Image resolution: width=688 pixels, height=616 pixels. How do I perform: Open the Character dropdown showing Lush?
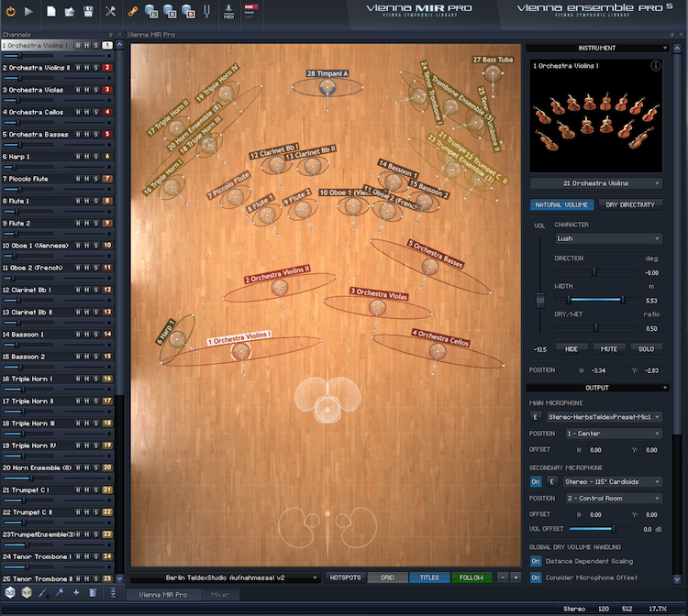[x=608, y=238]
